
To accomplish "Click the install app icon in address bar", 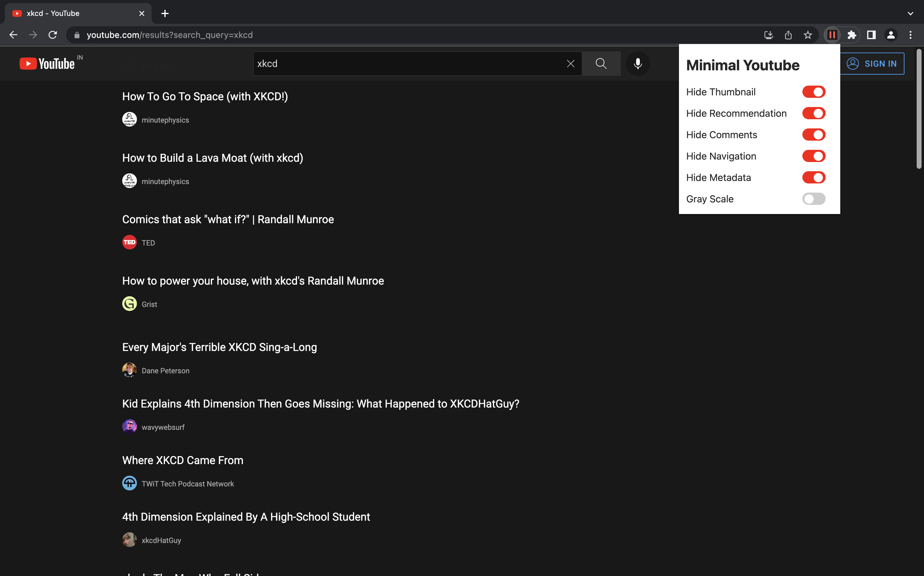I will tap(768, 35).
